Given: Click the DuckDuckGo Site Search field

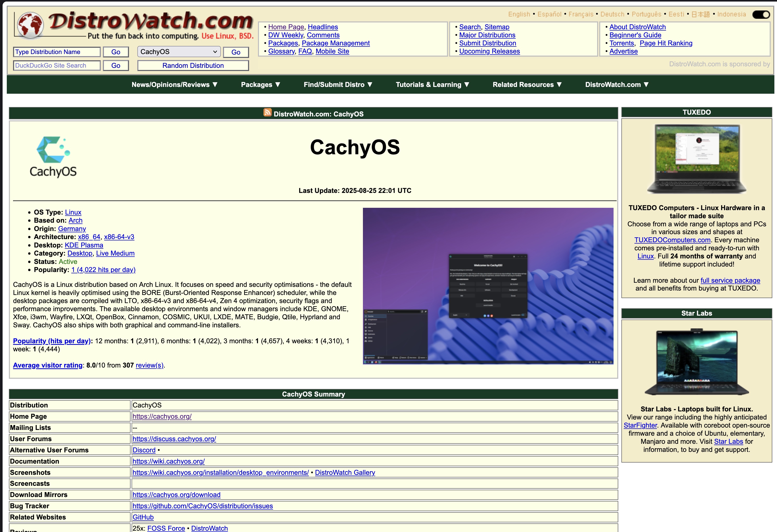Looking at the screenshot, I should pos(57,66).
